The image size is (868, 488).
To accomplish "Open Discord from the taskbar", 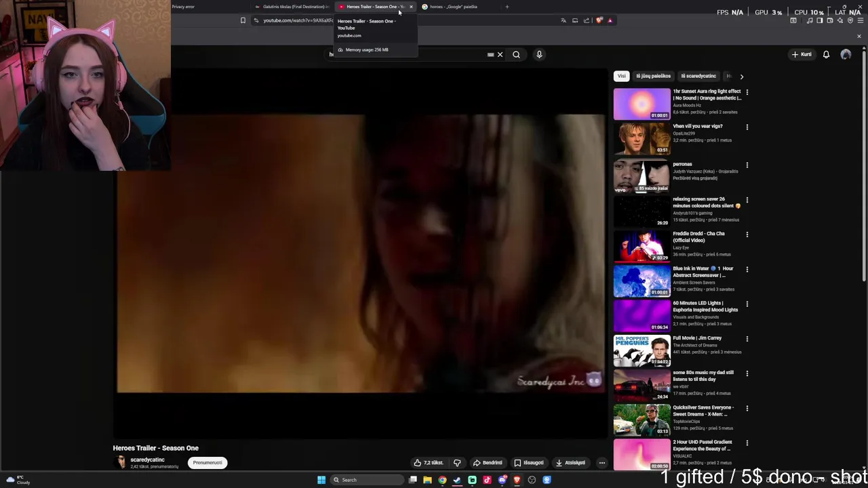I will pyautogui.click(x=502, y=480).
